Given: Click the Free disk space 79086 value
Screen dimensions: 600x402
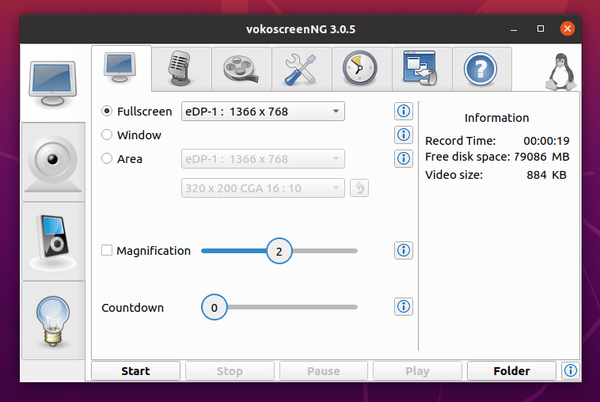Looking at the screenshot, I should (x=530, y=157).
